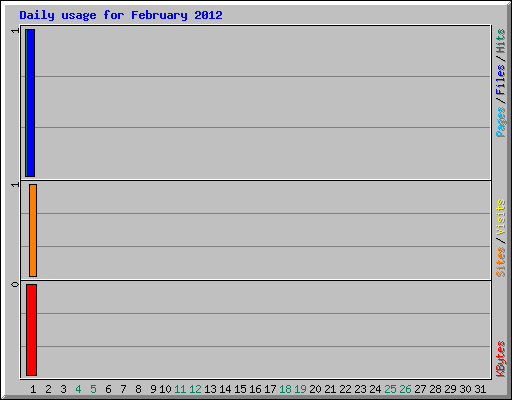Click the green Hits legend label
This screenshot has height=400, width=512.
tap(500, 41)
